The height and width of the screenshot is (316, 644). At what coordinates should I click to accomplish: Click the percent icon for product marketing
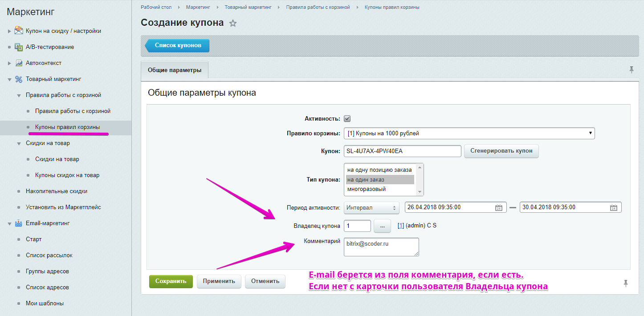(x=19, y=79)
